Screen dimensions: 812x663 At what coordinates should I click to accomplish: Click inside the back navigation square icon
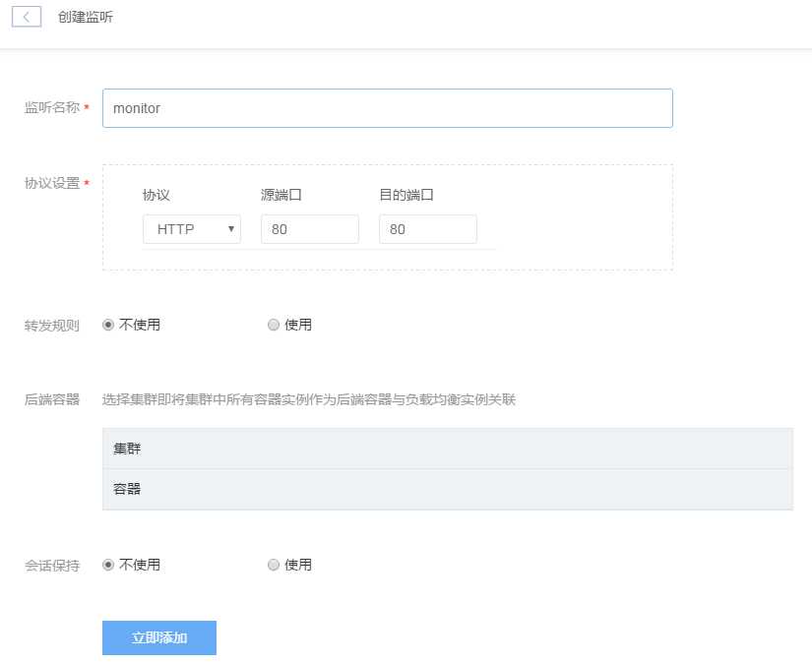click(26, 16)
